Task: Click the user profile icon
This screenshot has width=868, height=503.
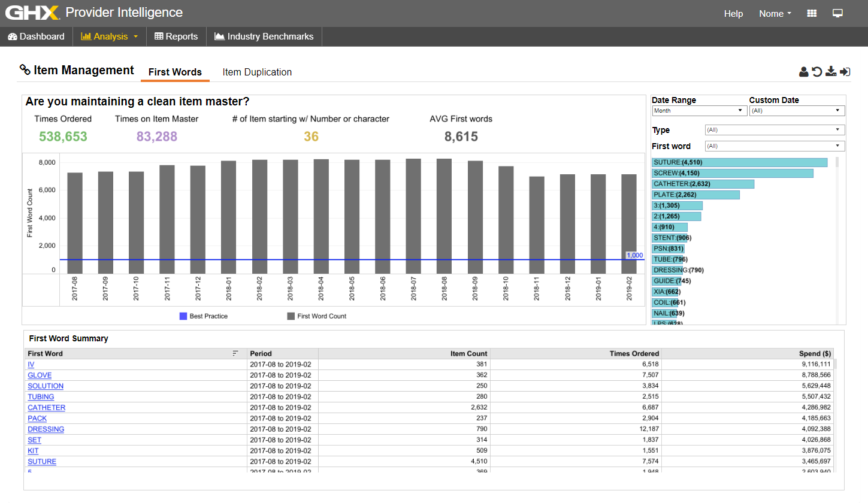Action: point(804,72)
